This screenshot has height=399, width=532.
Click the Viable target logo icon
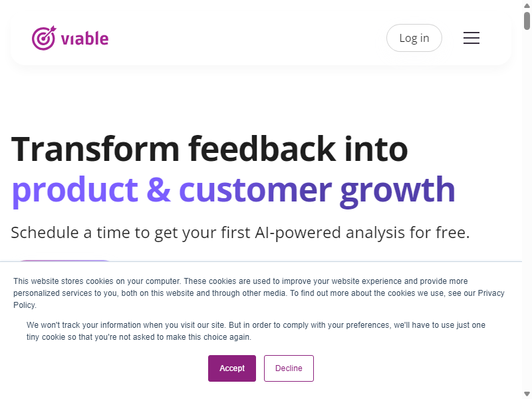point(44,38)
